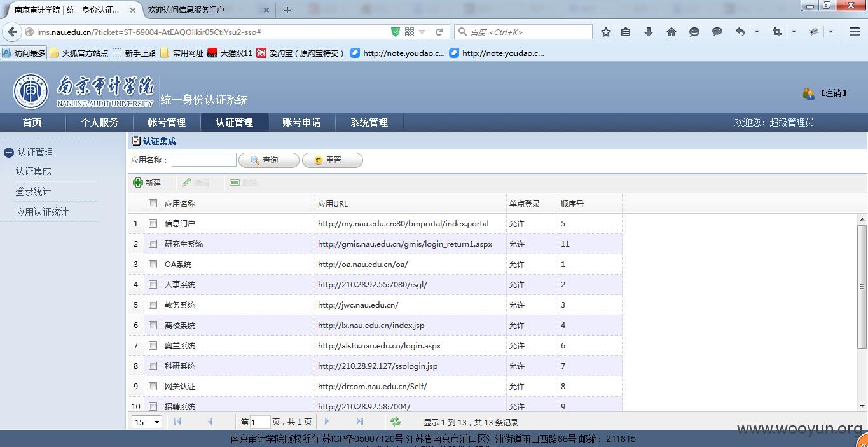Open the 常用网址 bookmark folder
Screen dimensions: 868x447
182,53
